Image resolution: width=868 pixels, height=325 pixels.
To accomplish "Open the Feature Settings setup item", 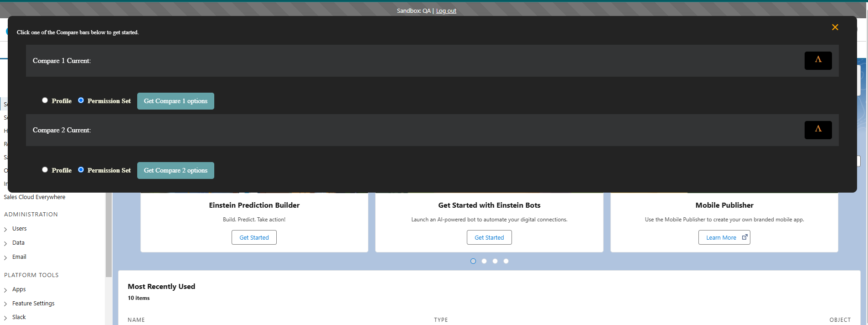I will tap(33, 304).
